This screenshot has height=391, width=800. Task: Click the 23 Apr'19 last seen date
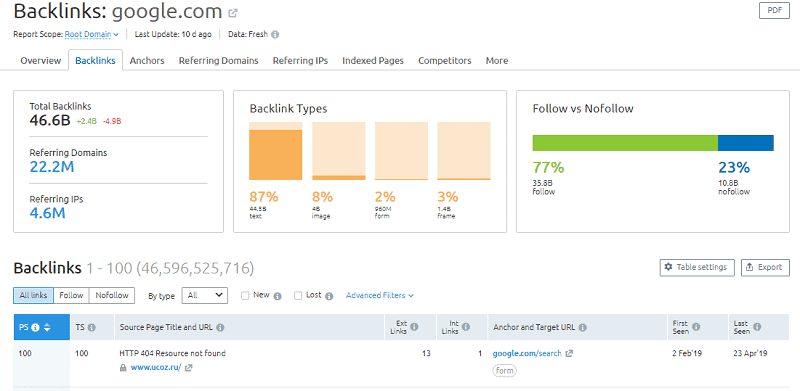point(751,353)
